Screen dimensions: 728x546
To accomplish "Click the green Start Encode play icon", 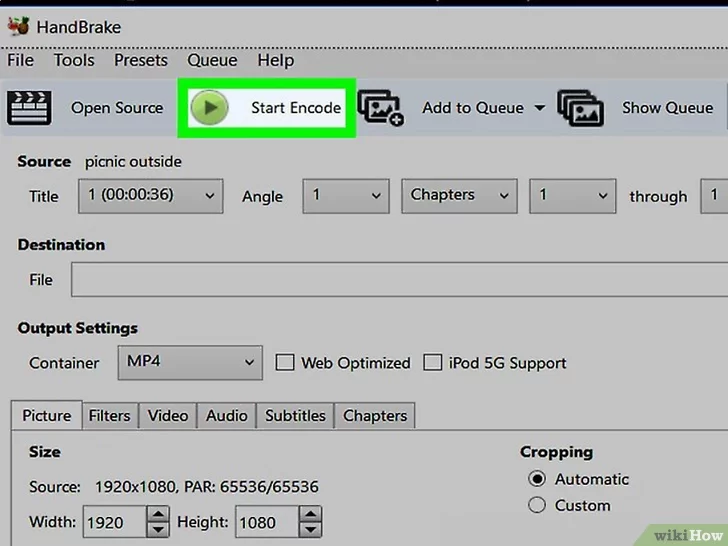I will pos(209,108).
